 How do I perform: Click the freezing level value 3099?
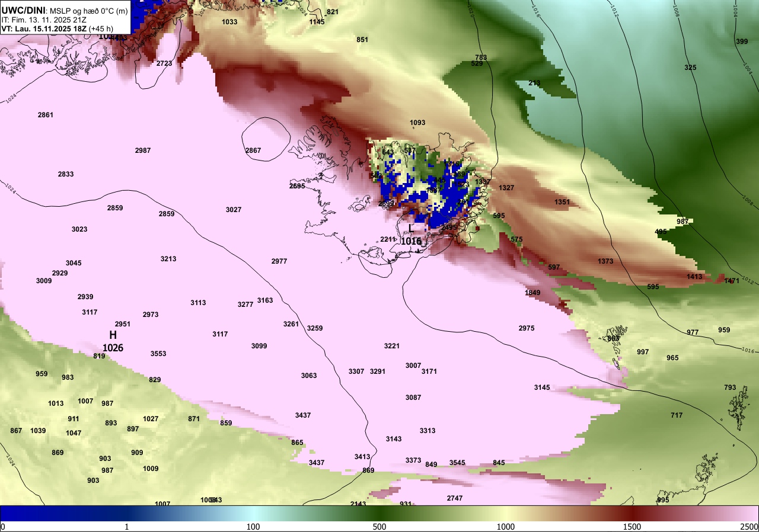click(259, 346)
